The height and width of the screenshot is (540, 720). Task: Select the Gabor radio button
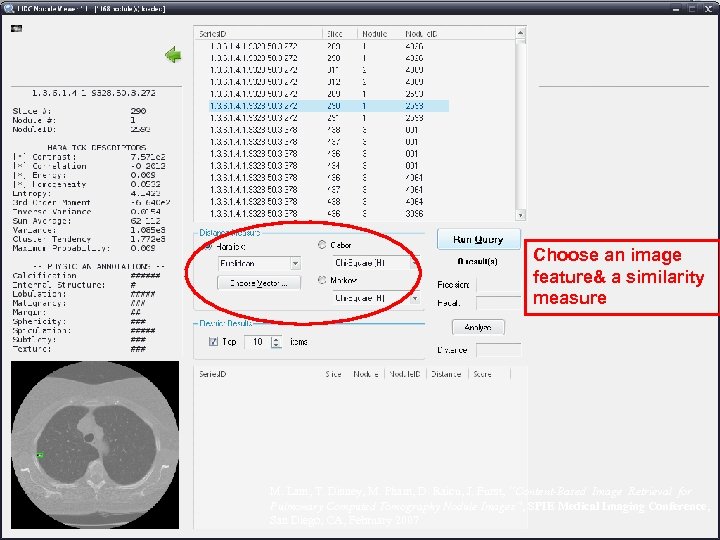(x=322, y=245)
